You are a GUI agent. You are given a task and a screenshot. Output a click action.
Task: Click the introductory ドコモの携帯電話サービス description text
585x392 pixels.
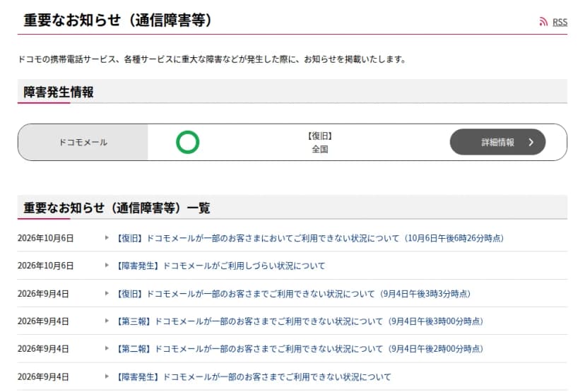[x=211, y=59]
